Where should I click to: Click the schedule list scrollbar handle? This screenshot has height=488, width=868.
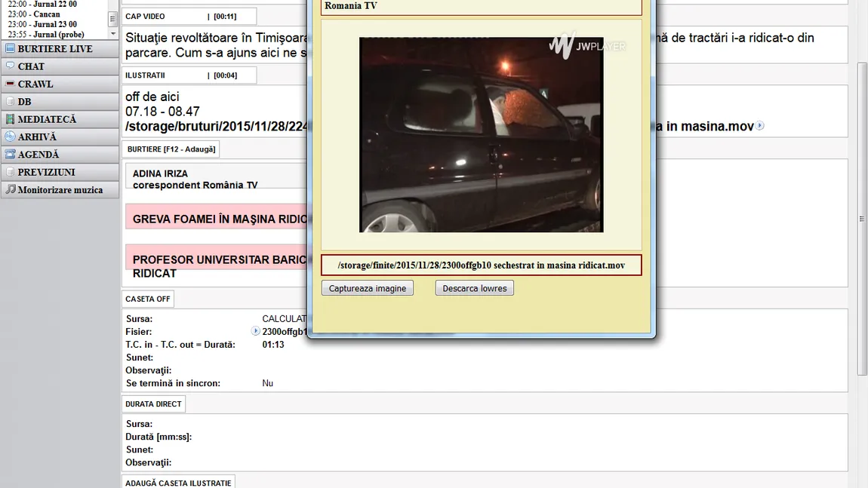(x=112, y=19)
